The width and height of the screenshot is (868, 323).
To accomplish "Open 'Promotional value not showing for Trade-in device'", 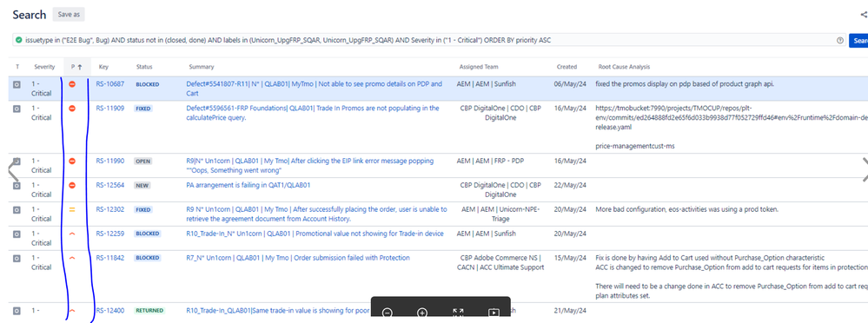I will (315, 234).
